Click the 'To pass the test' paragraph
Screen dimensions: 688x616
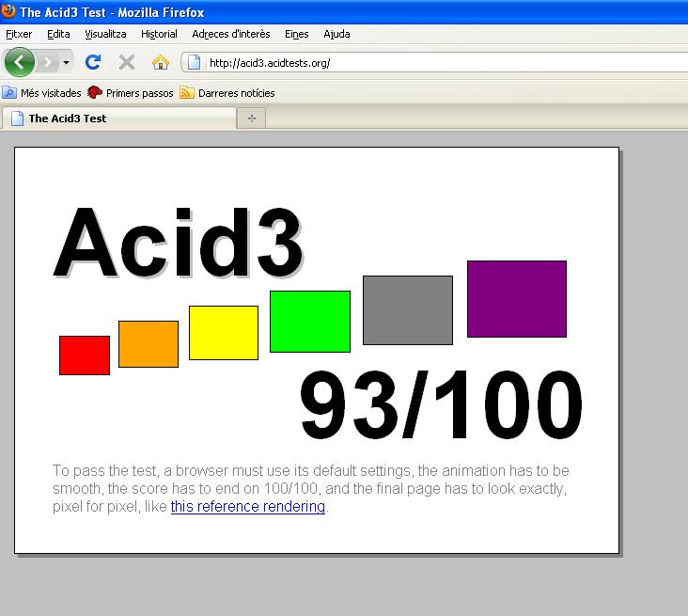pyautogui.click(x=311, y=488)
